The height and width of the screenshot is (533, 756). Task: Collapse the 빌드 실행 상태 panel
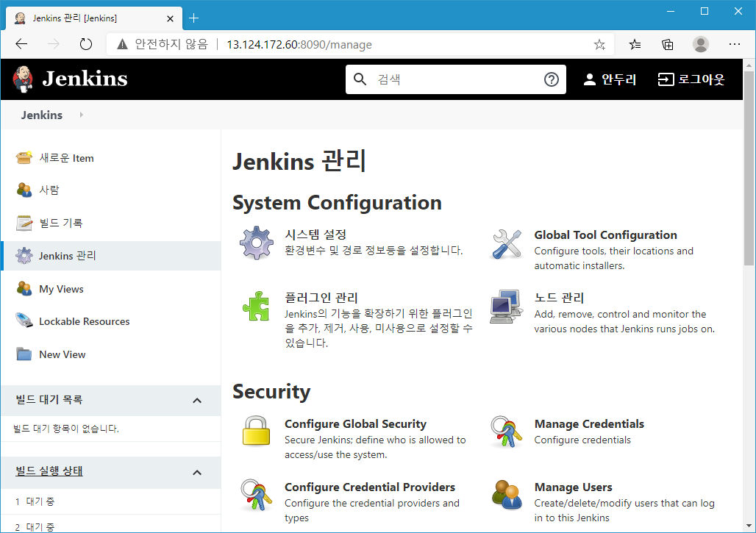click(x=197, y=472)
